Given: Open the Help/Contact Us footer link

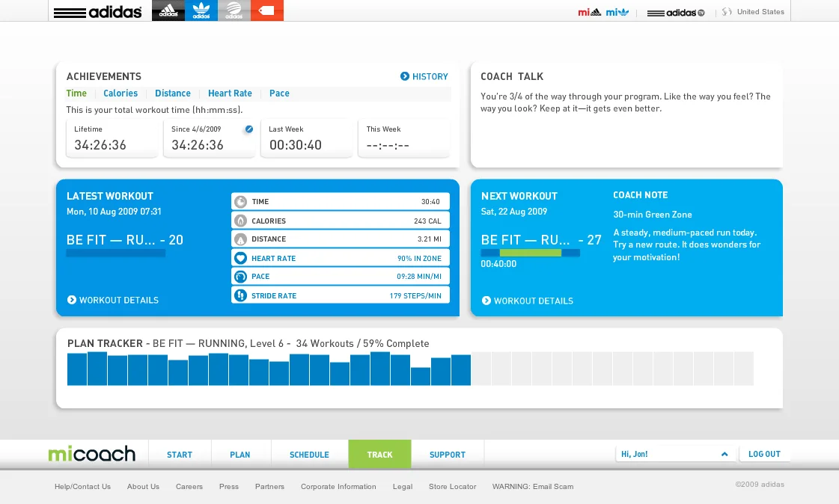Looking at the screenshot, I should click(82, 486).
